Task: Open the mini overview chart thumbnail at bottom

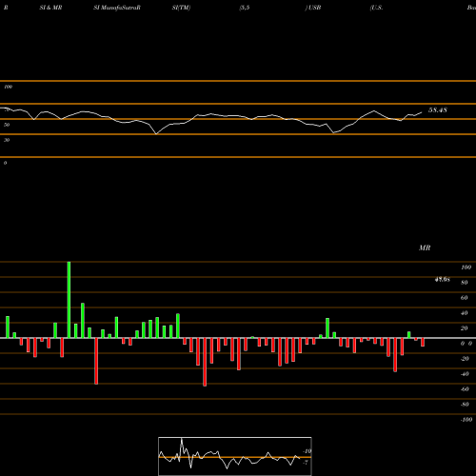Action: pos(235,456)
